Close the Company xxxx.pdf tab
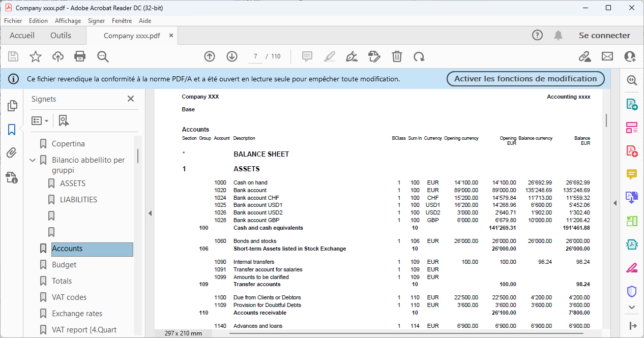The height and width of the screenshot is (338, 644). click(171, 36)
